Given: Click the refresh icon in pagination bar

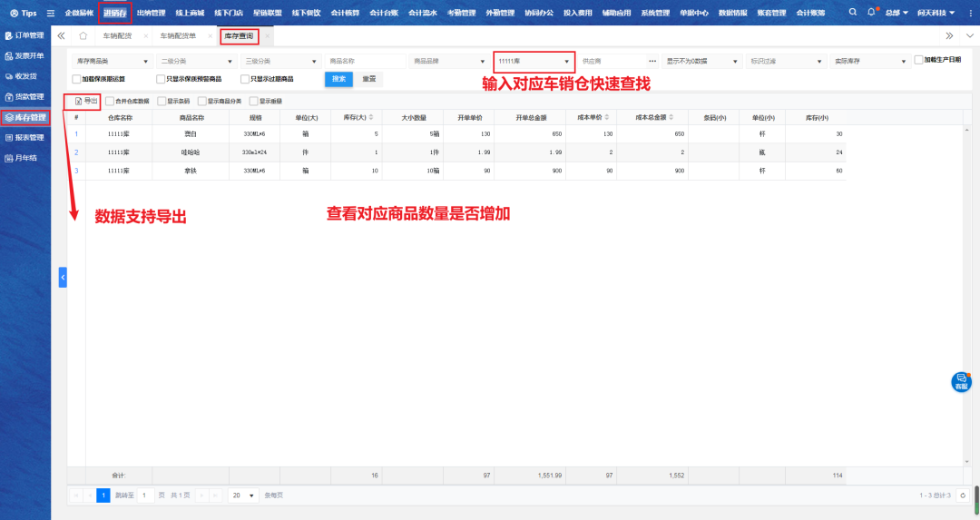Looking at the screenshot, I should (x=962, y=495).
